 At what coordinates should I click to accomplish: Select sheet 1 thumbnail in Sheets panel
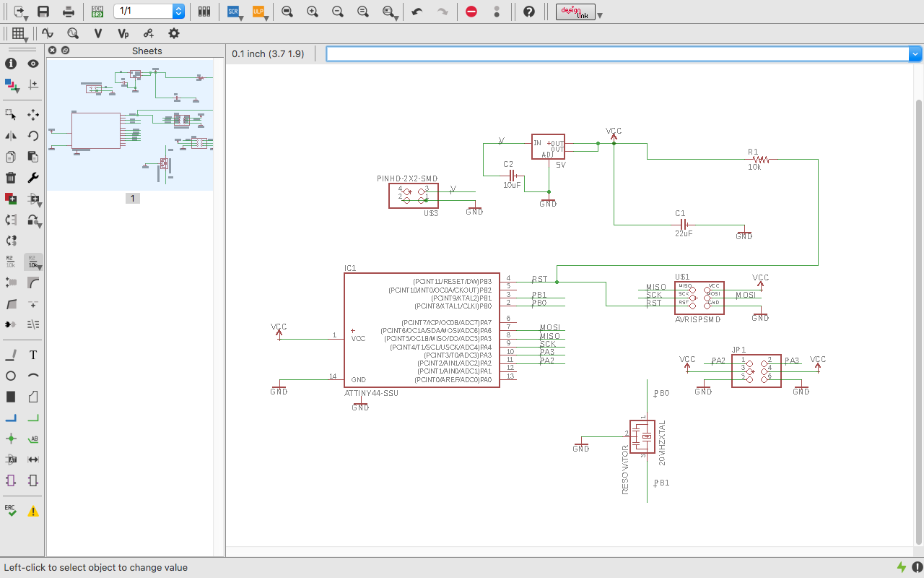pos(131,124)
